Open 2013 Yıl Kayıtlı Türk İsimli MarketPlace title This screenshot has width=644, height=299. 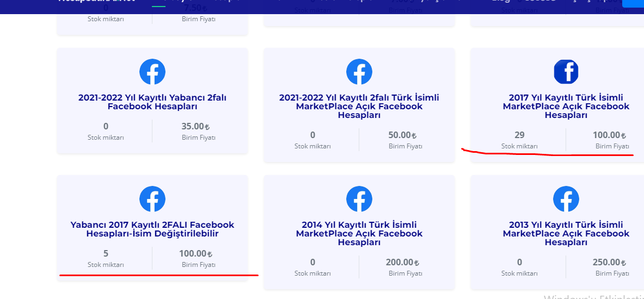click(566, 233)
